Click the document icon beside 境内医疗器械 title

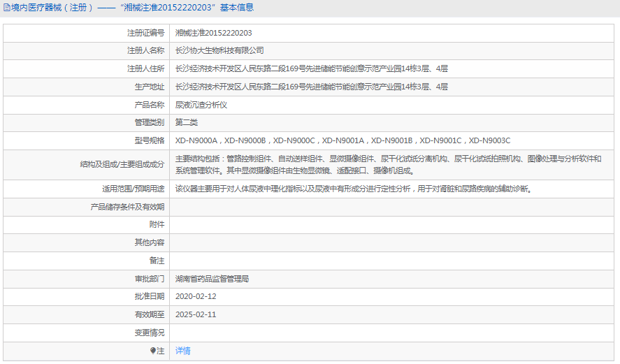[6, 8]
